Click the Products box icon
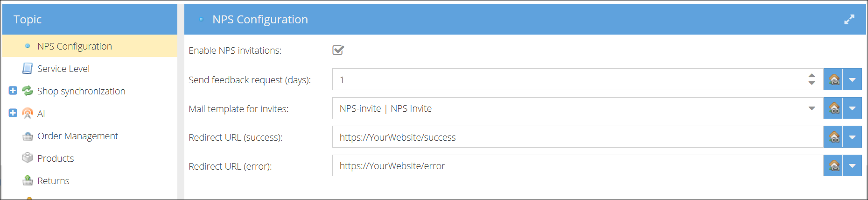The image size is (868, 200). click(x=28, y=158)
